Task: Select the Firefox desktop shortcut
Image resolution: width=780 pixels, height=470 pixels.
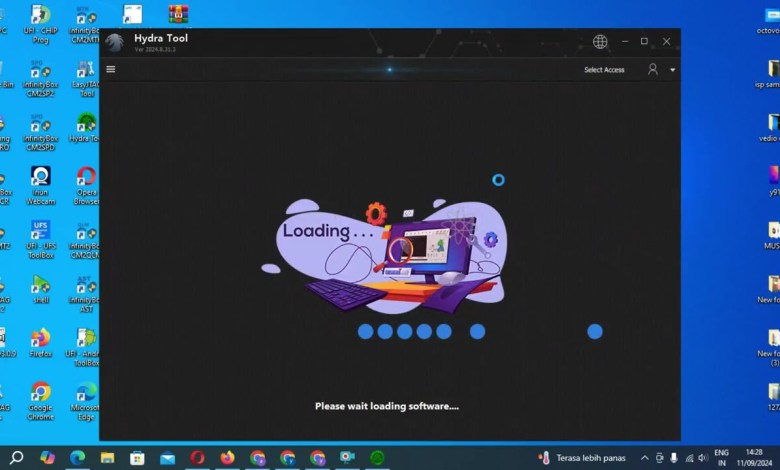Action: (x=41, y=343)
